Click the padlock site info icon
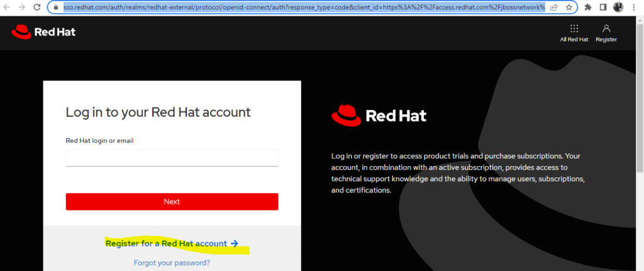 point(57,7)
